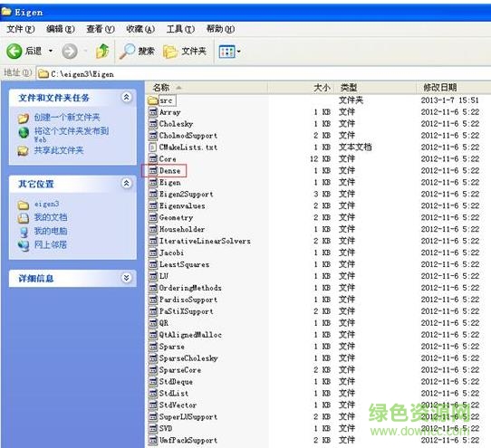Select the LeastSquares file icon
The height and width of the screenshot is (448, 491).
coord(153,264)
